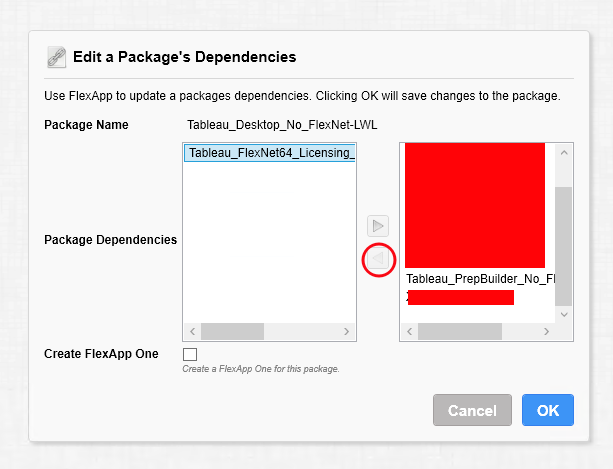Click empty area of dependencies list box
Screen dimensions: 613x469
[269, 242]
